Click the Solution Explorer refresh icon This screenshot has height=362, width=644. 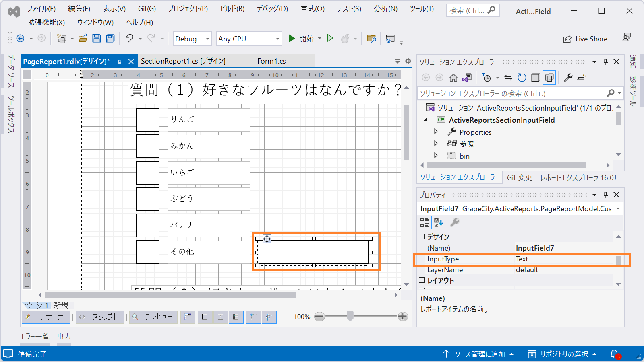coord(522,78)
